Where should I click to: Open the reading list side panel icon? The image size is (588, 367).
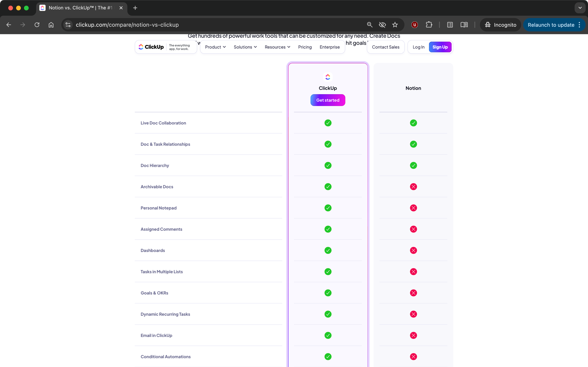(450, 25)
